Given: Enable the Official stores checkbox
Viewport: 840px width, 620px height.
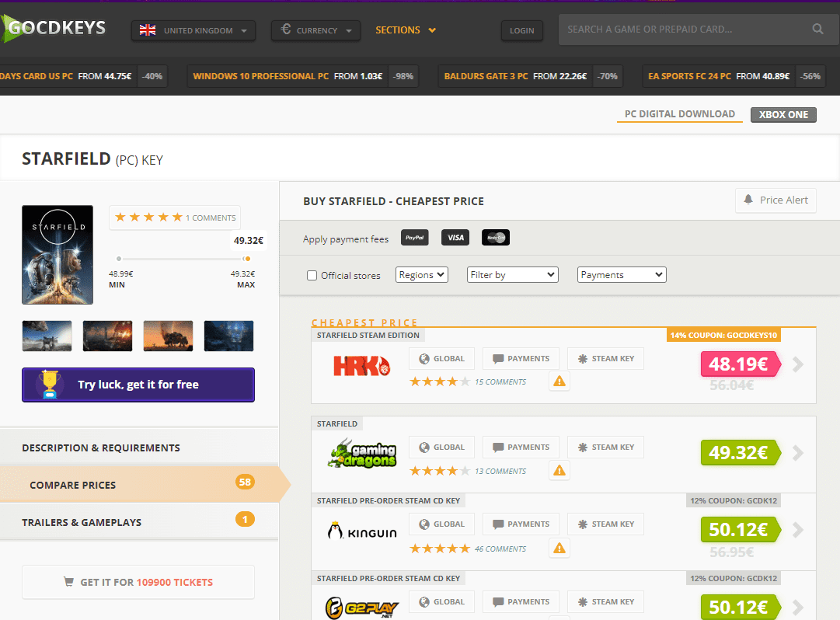Looking at the screenshot, I should coord(312,275).
